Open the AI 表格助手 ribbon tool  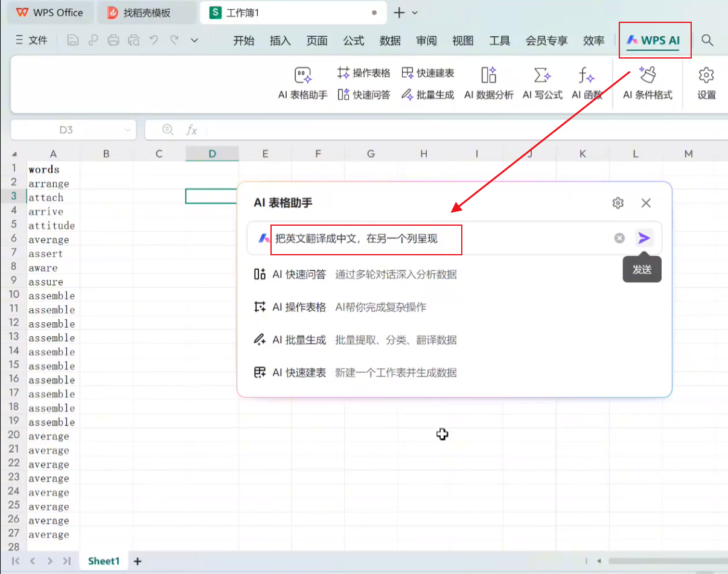coord(303,83)
